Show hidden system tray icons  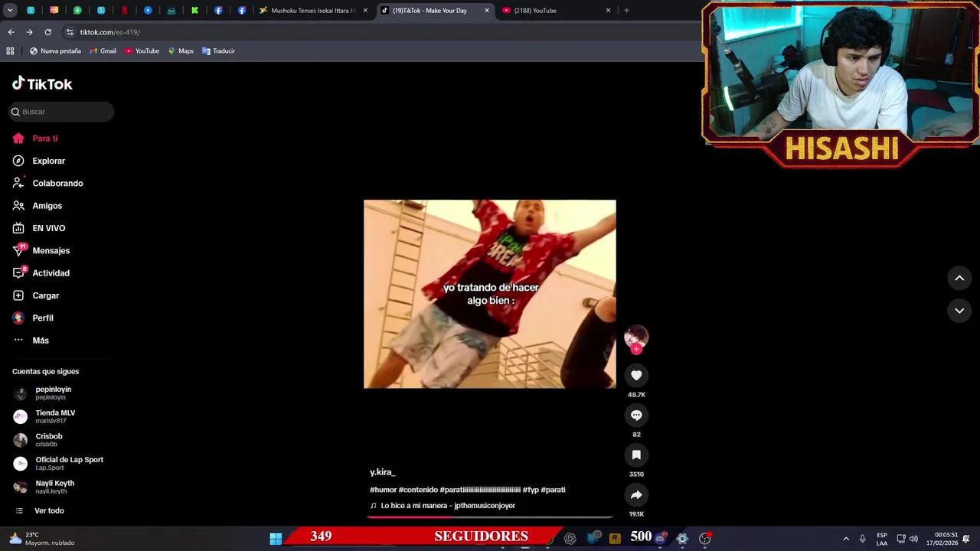[846, 539]
